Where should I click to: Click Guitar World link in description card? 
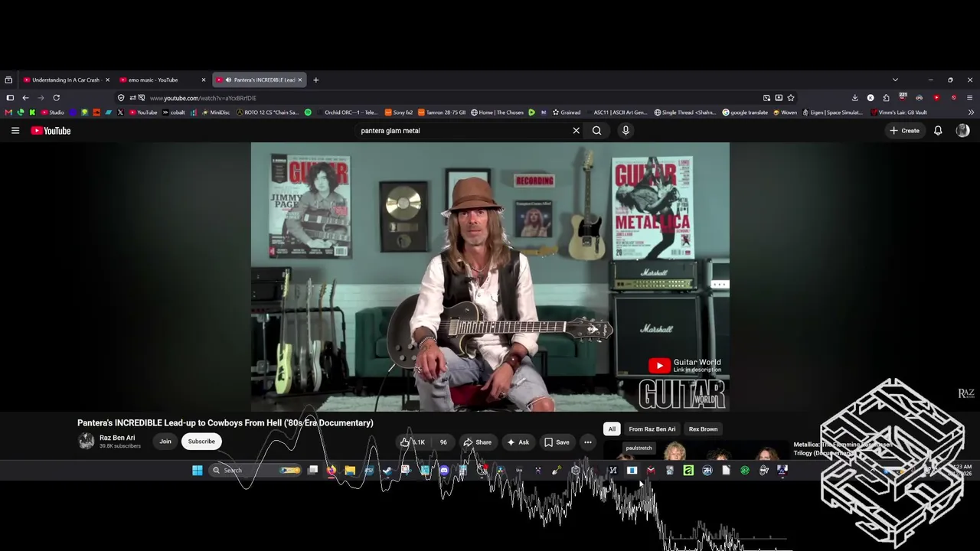[x=685, y=366]
